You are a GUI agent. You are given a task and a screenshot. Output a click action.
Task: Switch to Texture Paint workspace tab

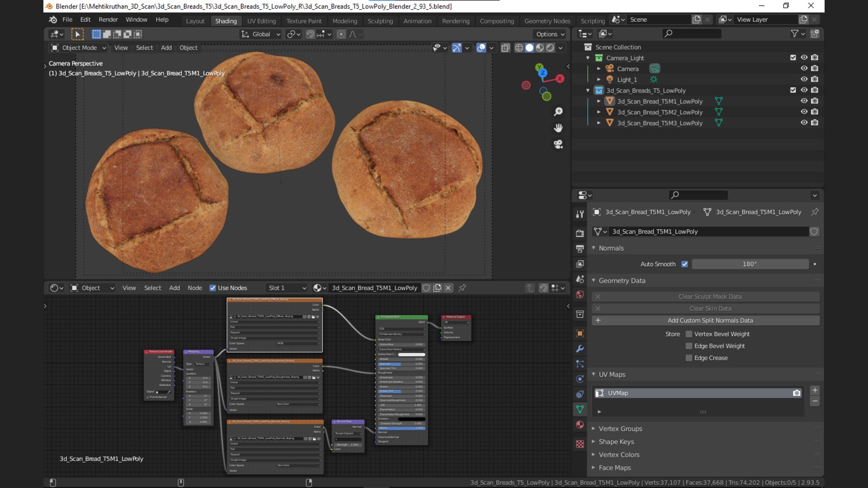(304, 21)
